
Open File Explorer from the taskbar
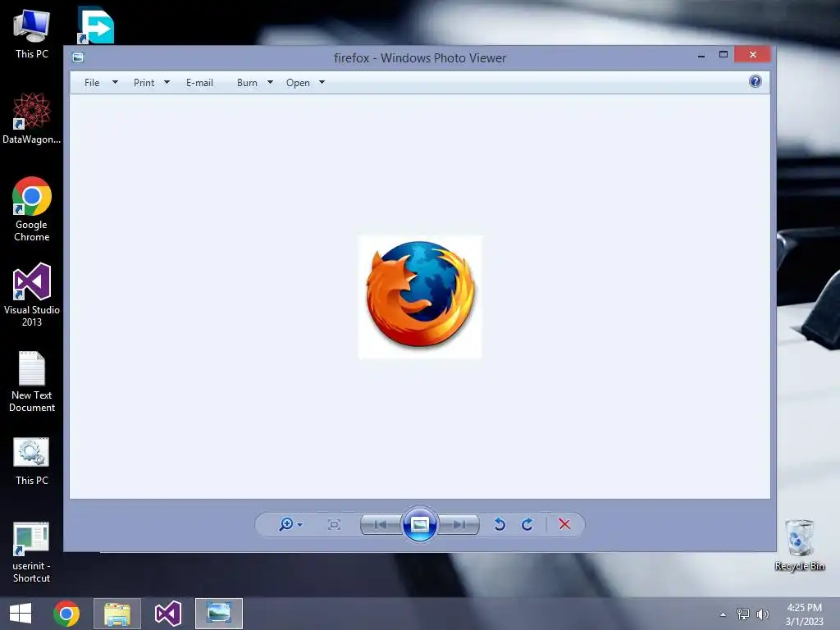(x=117, y=614)
